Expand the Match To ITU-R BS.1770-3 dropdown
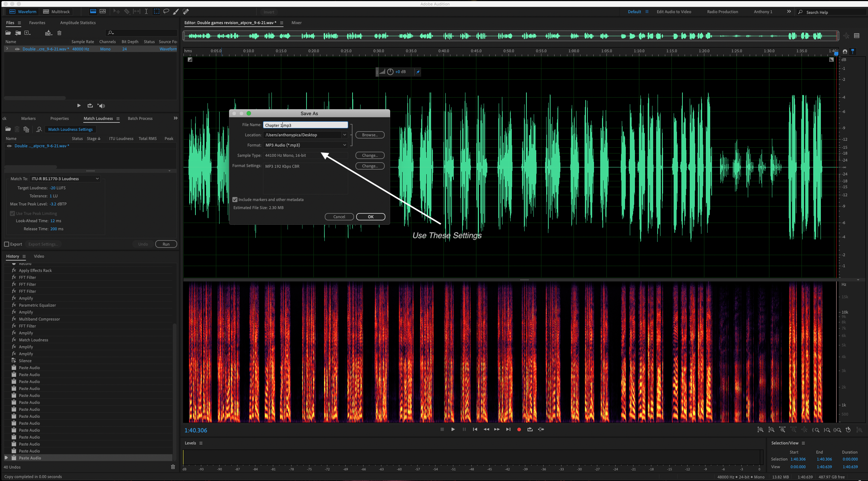Viewport: 868px width, 481px height. (65, 179)
